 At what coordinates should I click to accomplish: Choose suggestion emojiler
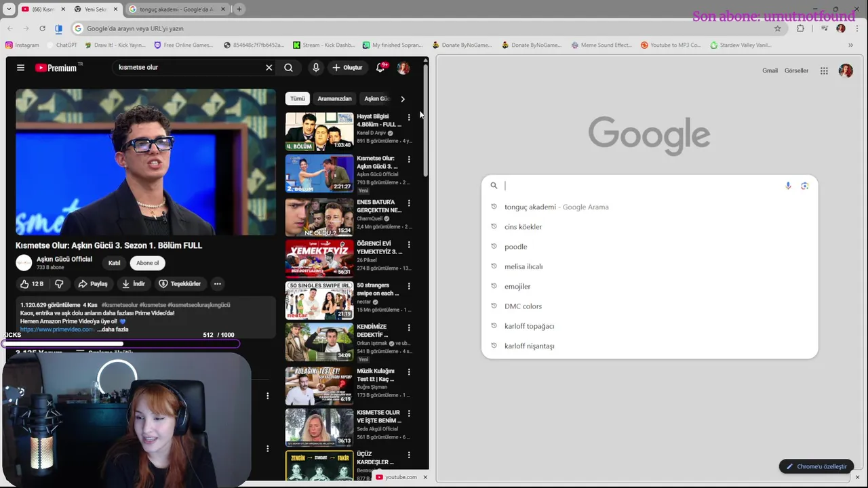pos(650,286)
